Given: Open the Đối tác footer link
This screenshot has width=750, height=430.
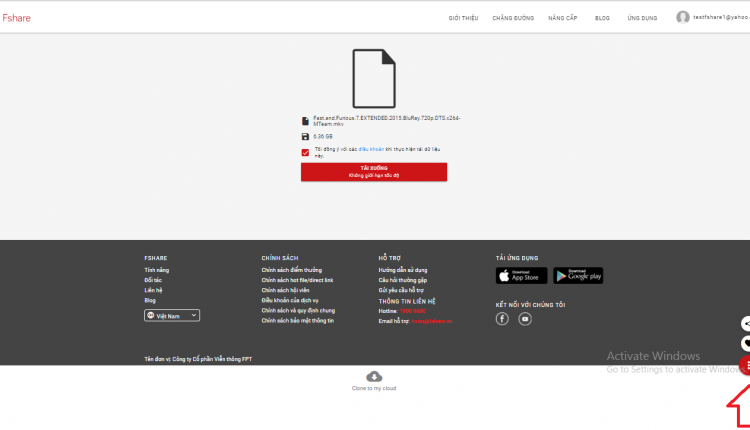Looking at the screenshot, I should coord(153,280).
